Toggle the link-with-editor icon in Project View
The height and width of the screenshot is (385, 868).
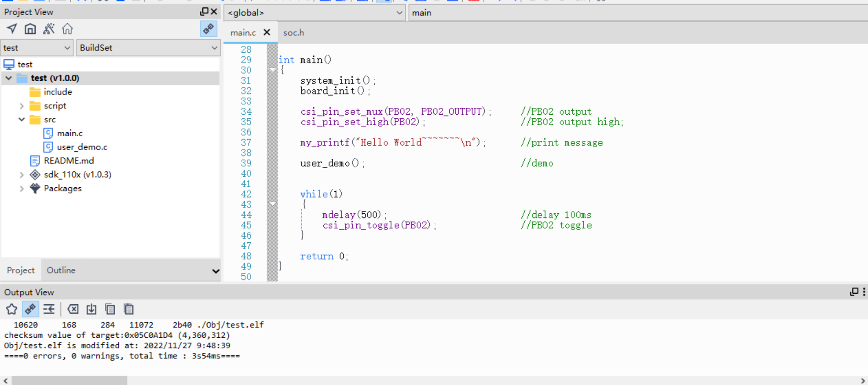pos(209,29)
